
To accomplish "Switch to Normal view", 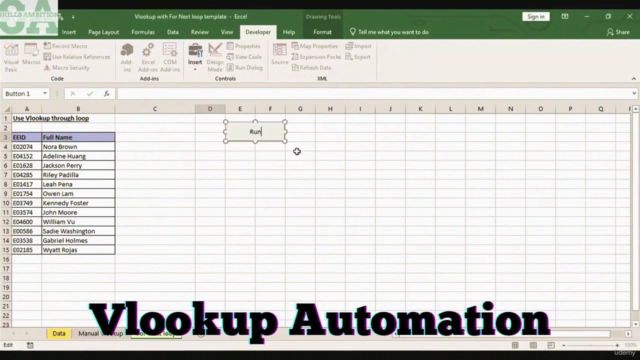I will (x=515, y=345).
